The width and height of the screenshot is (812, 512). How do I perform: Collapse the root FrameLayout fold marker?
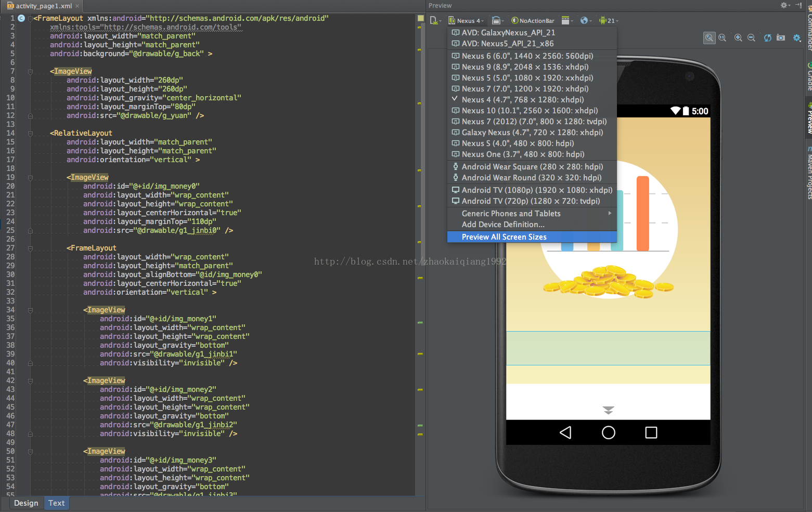click(x=30, y=19)
